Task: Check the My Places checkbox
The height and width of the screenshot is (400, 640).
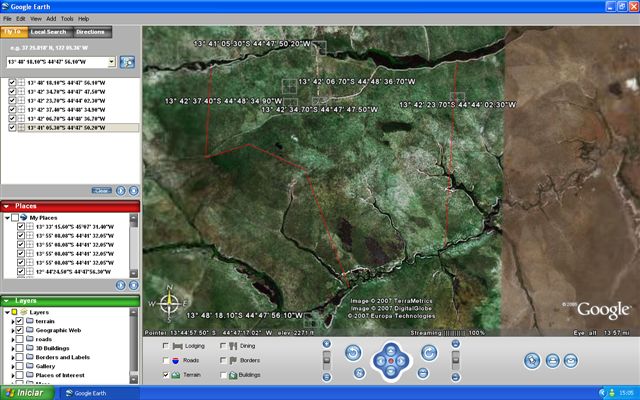Action: tap(15, 218)
